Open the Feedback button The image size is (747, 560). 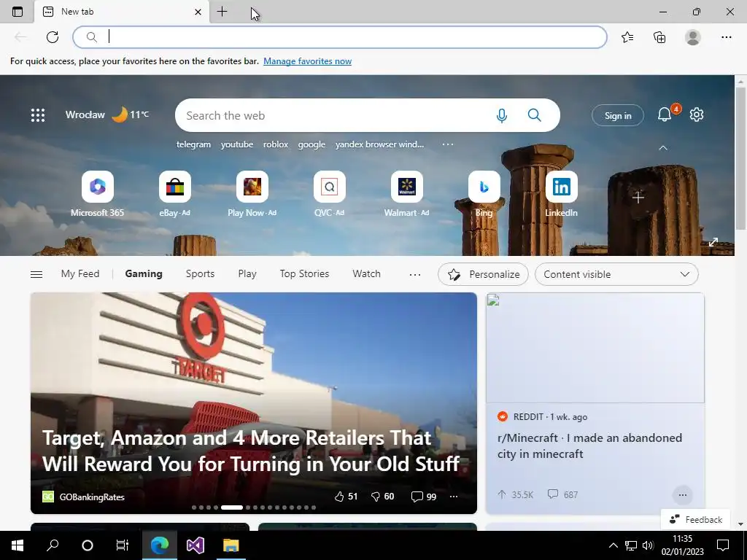point(695,519)
